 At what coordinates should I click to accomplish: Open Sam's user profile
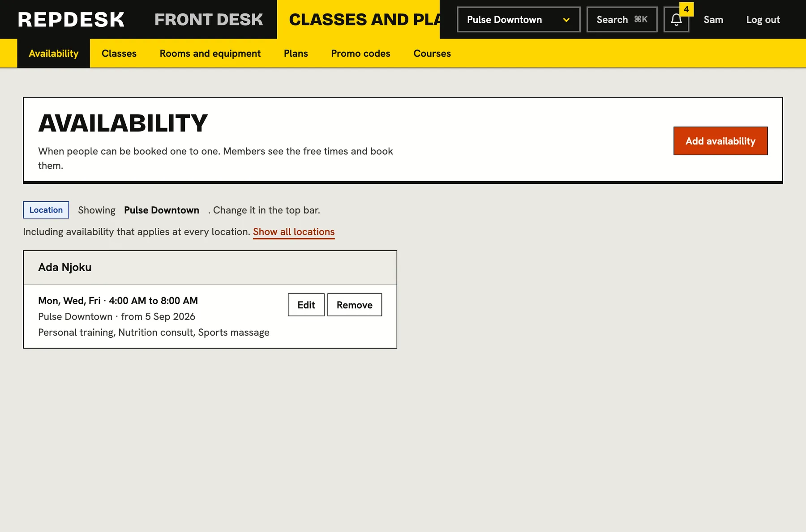pos(713,20)
